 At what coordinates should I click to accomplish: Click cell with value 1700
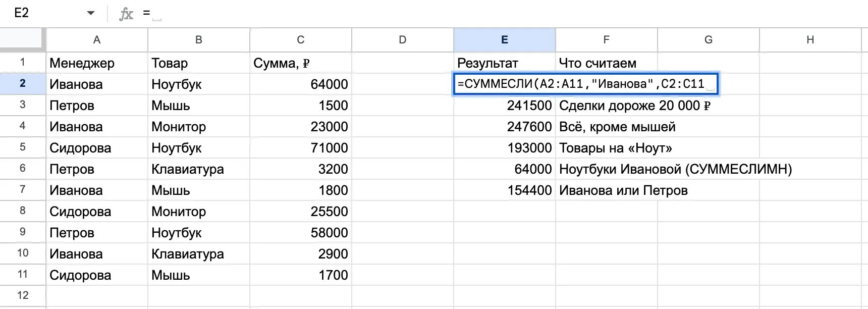(x=301, y=275)
